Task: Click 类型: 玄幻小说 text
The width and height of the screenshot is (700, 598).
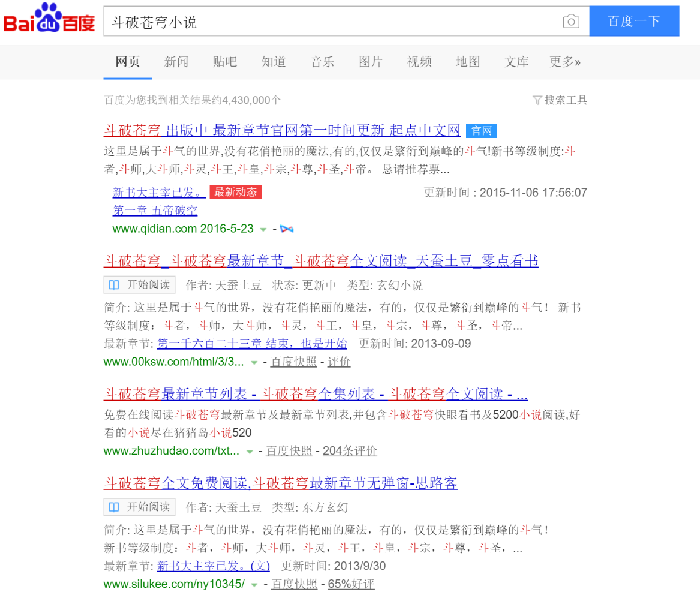Action: tap(385, 285)
